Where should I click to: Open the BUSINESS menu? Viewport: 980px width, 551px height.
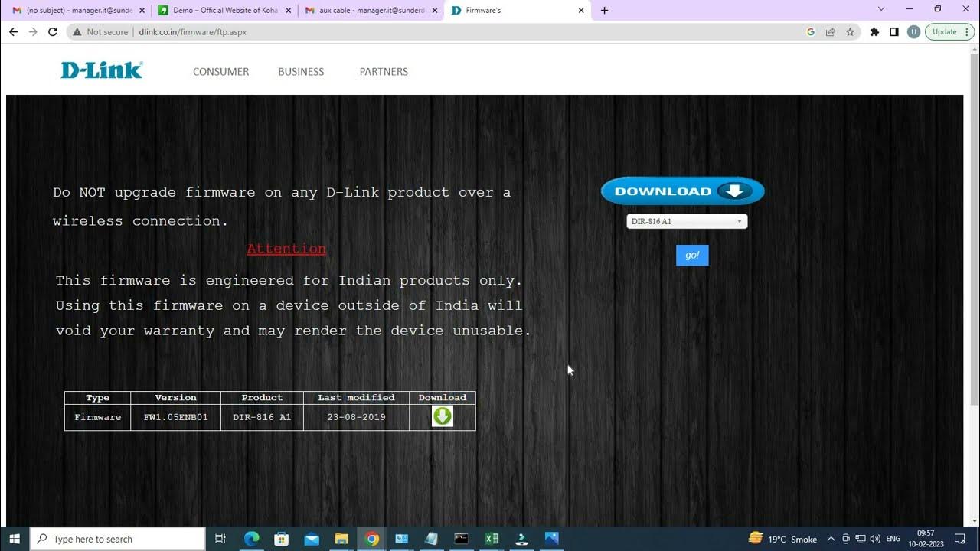point(301,71)
